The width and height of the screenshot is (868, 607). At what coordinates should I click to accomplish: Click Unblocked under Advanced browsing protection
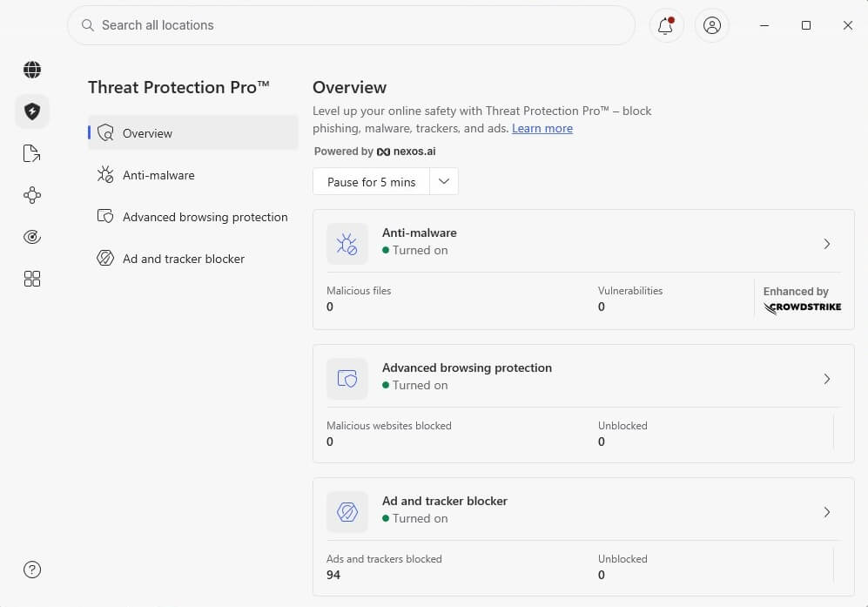[622, 426]
